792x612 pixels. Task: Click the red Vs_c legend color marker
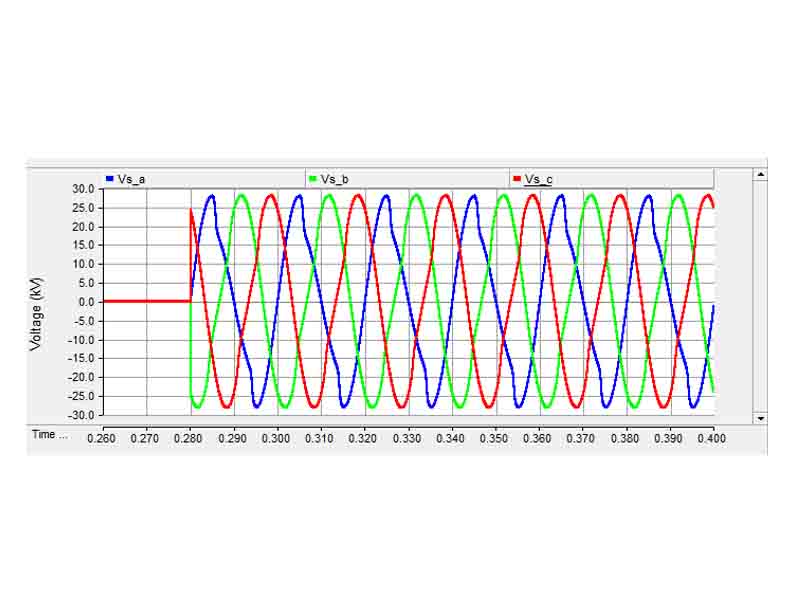517,178
